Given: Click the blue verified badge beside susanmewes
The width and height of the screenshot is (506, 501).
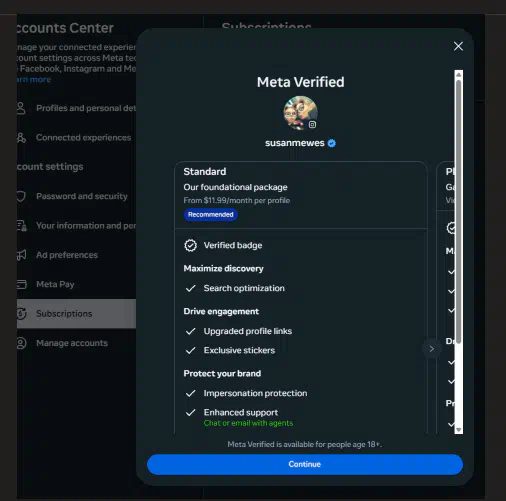Looking at the screenshot, I should (332, 143).
